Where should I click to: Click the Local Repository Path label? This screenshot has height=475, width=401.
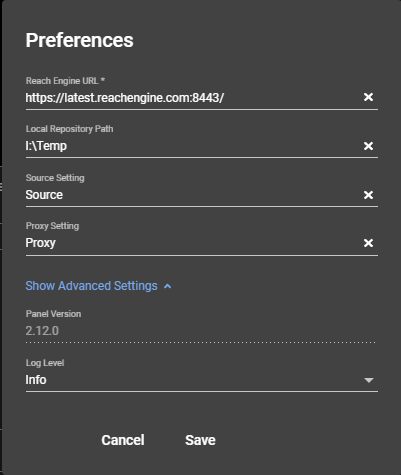(70, 129)
